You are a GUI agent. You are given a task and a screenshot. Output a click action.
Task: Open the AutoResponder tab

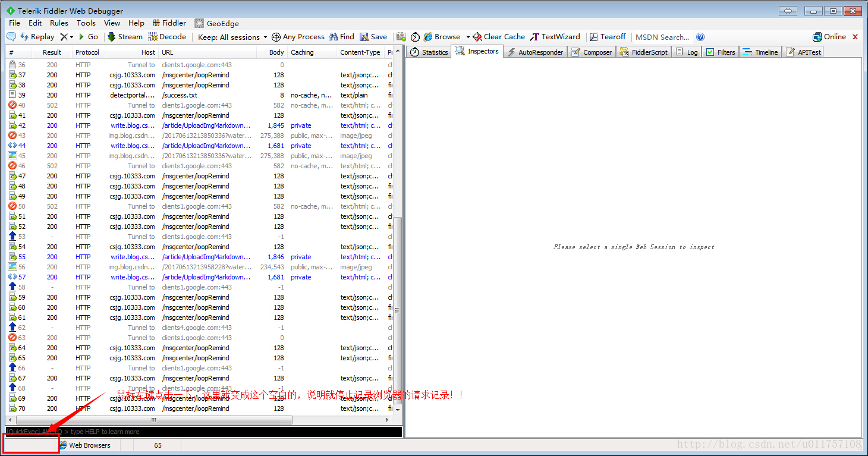[534, 52]
